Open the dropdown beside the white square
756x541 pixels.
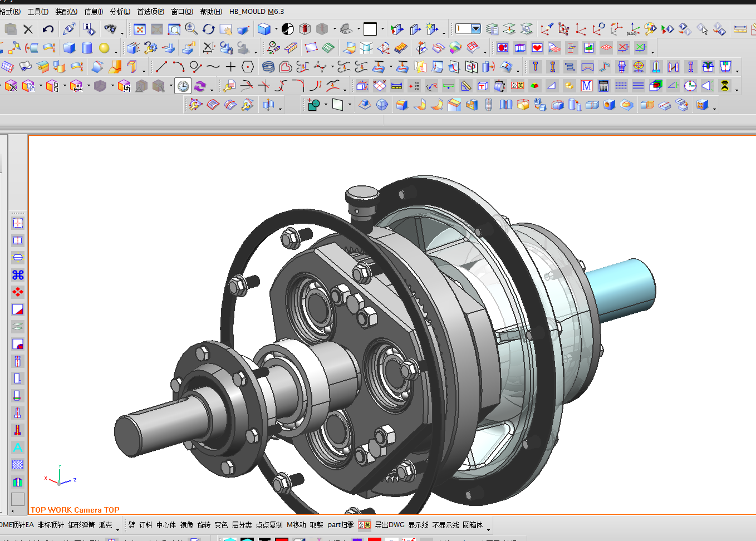(382, 29)
